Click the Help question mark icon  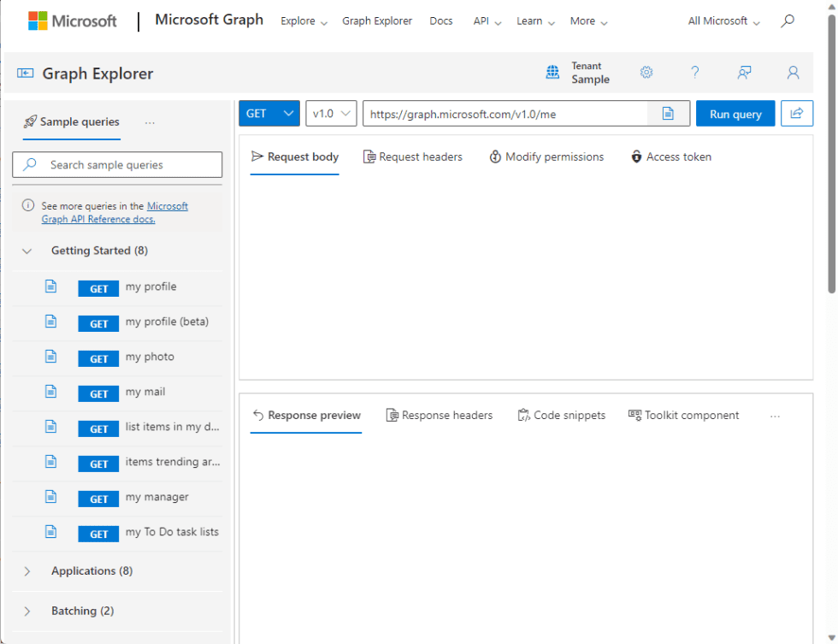click(695, 73)
